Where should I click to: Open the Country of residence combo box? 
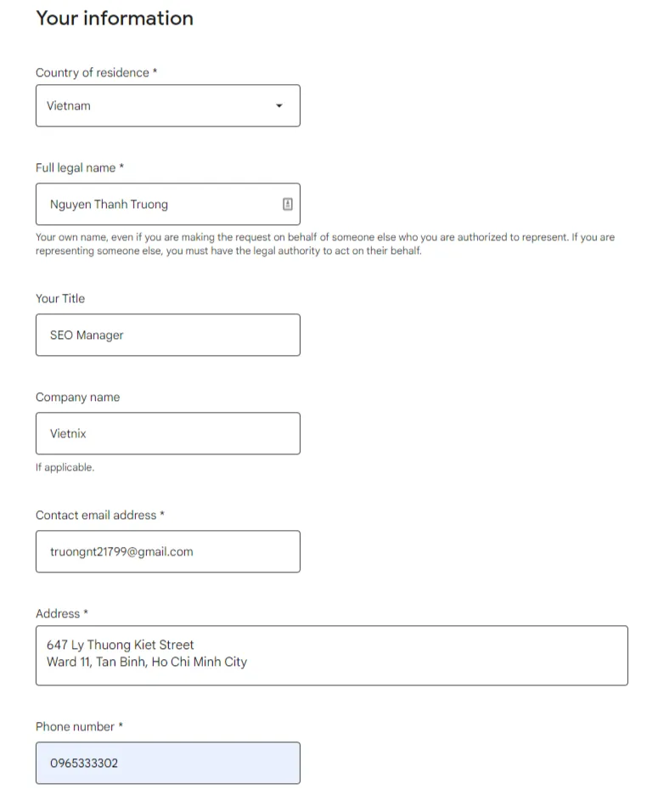168,105
